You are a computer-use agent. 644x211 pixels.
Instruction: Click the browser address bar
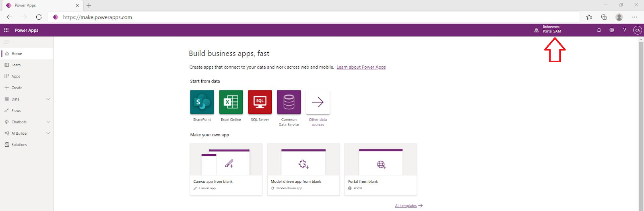(x=314, y=17)
